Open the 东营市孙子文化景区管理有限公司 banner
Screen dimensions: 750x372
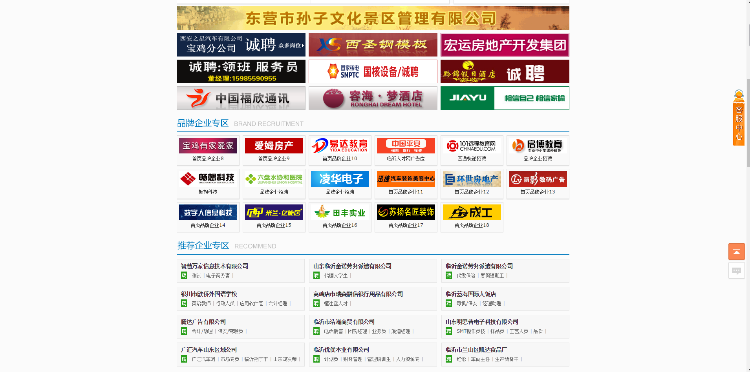(373, 18)
